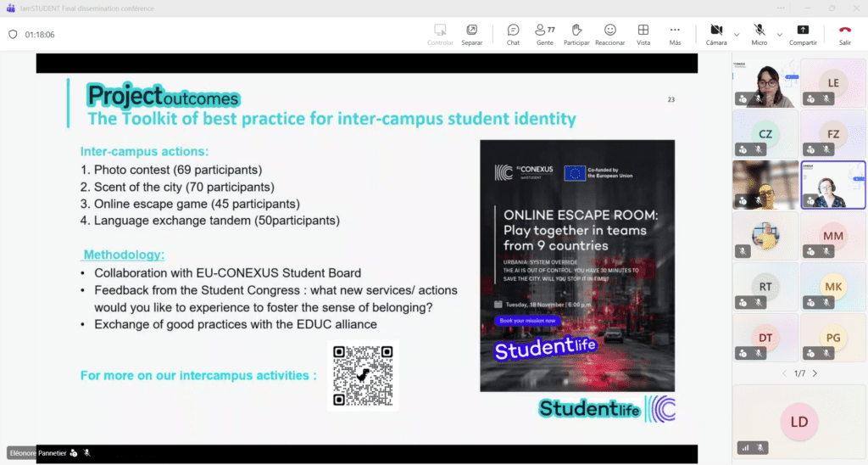Expand the microphone options dropdown arrow
Screen dimensions: 868x465
pyautogui.click(x=780, y=35)
